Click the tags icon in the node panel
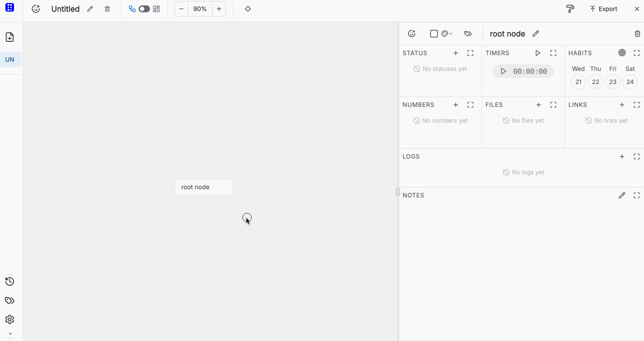Viewport: 644px width, 341px height. (468, 33)
